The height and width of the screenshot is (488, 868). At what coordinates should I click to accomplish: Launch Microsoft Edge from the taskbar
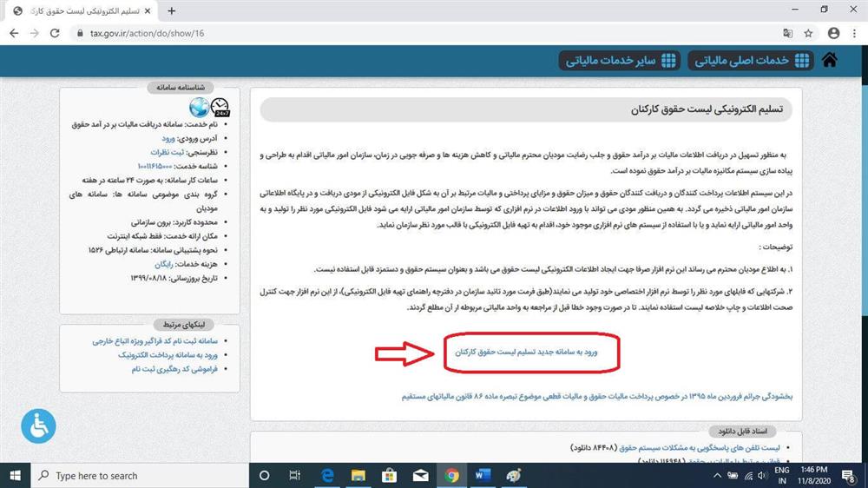pyautogui.click(x=327, y=475)
